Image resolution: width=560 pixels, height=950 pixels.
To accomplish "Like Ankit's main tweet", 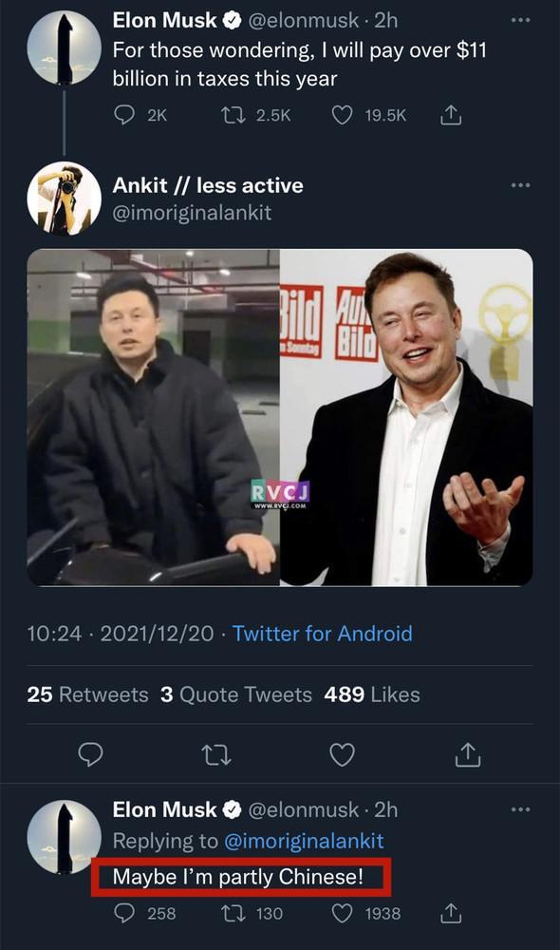I will [342, 755].
